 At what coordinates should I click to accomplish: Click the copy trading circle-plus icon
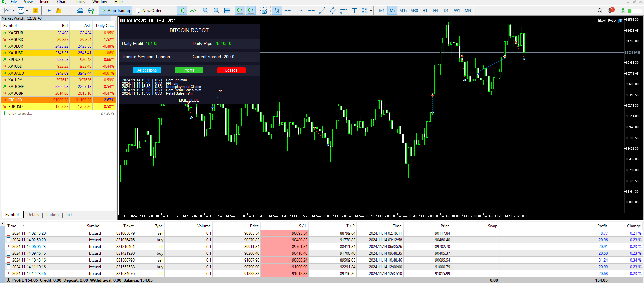pos(91,11)
